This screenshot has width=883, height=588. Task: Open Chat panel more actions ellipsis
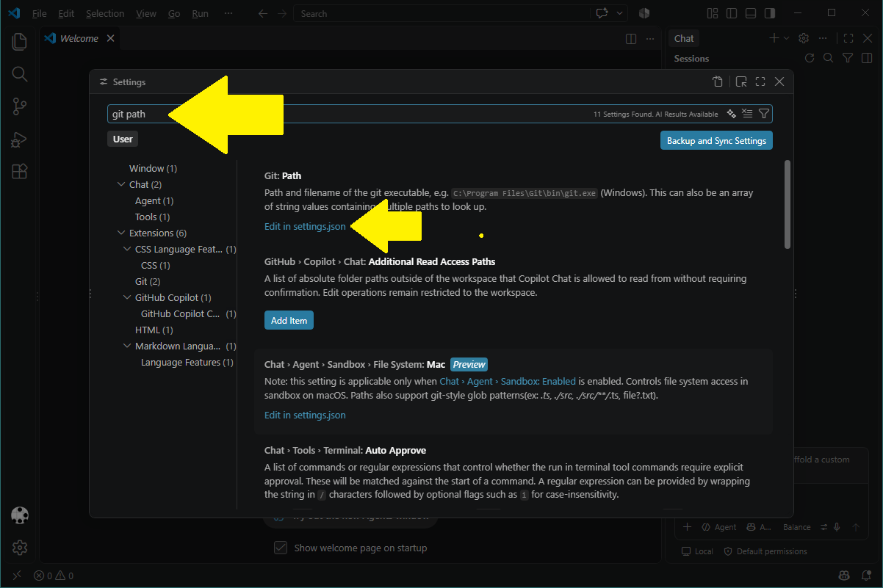tap(823, 38)
